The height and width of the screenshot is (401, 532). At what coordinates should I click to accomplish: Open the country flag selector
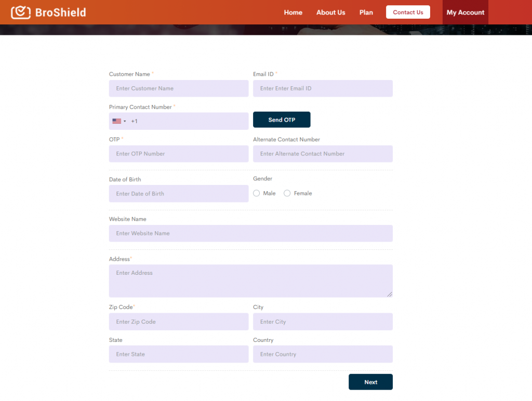pos(119,121)
